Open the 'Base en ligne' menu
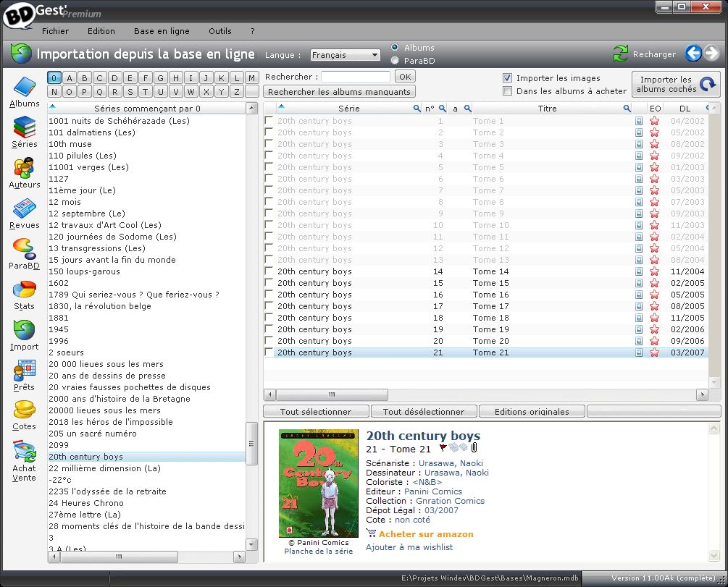 click(x=162, y=31)
